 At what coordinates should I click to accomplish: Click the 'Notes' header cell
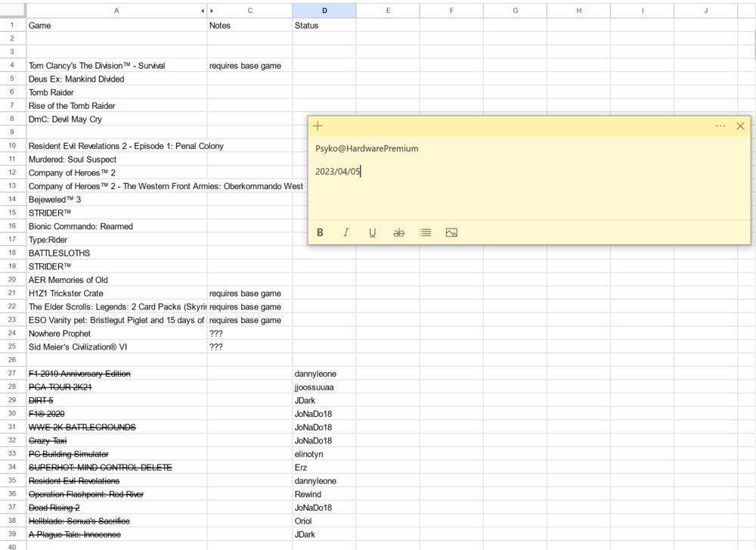tap(249, 26)
